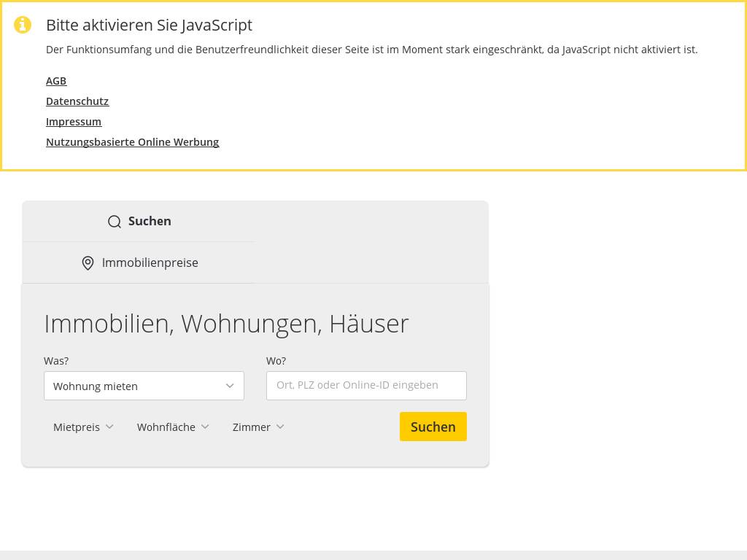
Task: Click the small arrow next to Zimmer
Action: coord(280,427)
